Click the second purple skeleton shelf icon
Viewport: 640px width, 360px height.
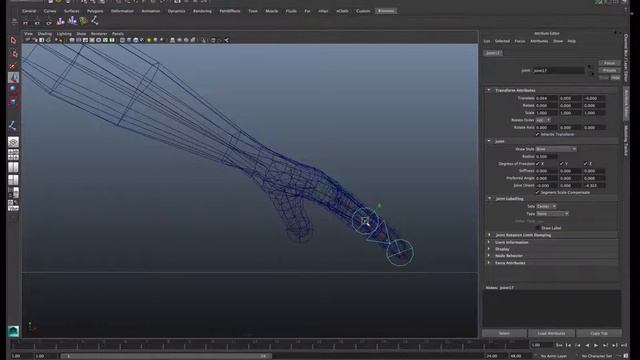[x=72, y=21]
